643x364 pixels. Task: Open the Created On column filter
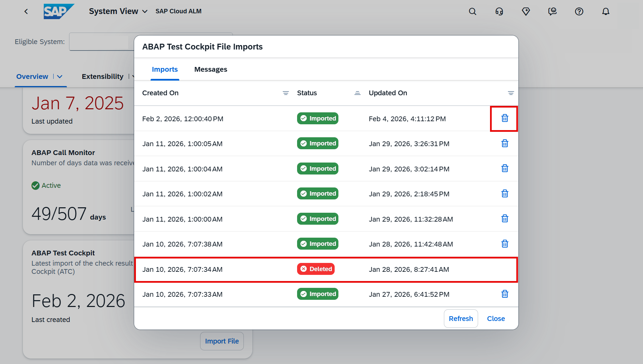click(x=285, y=93)
